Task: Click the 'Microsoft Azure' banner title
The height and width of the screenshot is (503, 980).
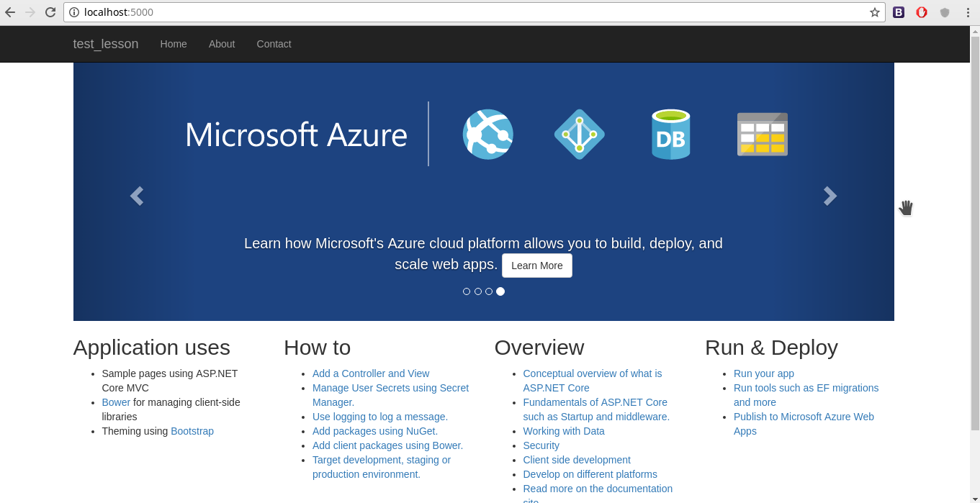Action: [296, 135]
